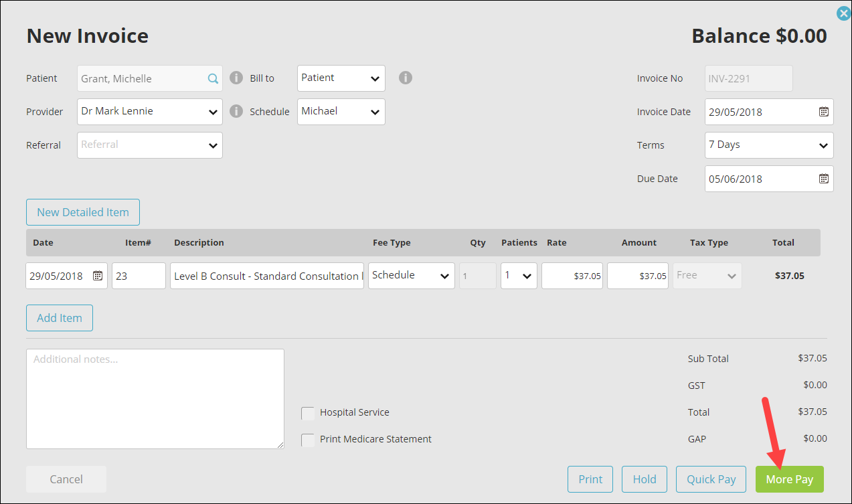
Task: Click the patient search magnifier icon
Action: (213, 78)
